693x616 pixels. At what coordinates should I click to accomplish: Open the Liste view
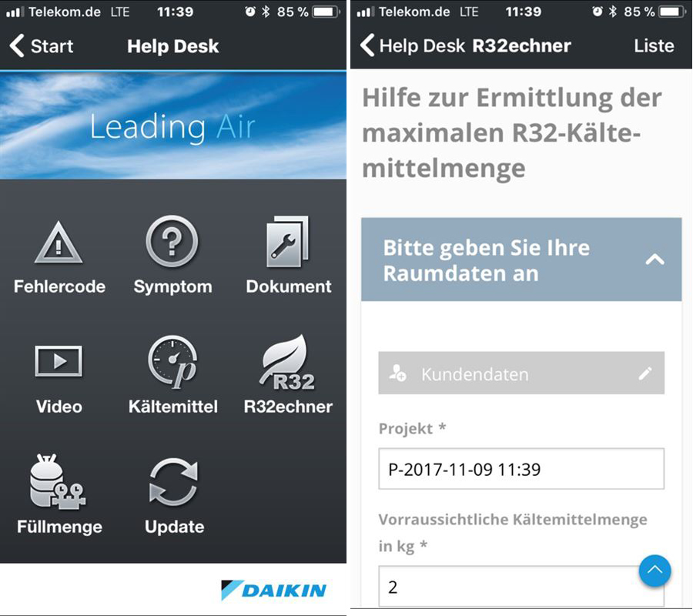(654, 45)
